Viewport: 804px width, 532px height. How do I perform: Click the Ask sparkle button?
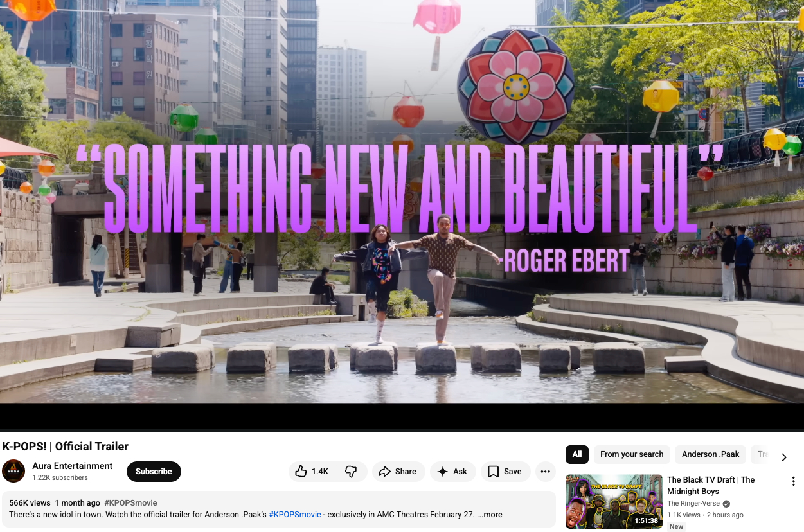click(x=452, y=472)
